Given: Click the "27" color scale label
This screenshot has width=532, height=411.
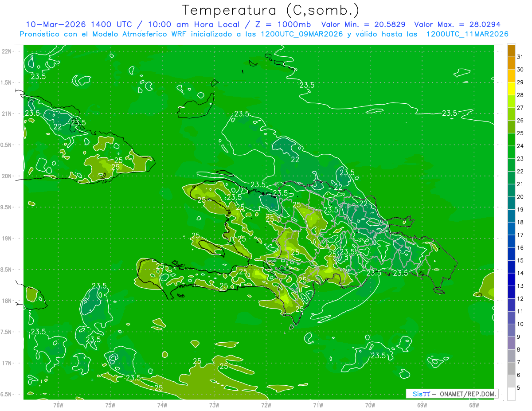Looking at the screenshot, I should pos(520,108).
